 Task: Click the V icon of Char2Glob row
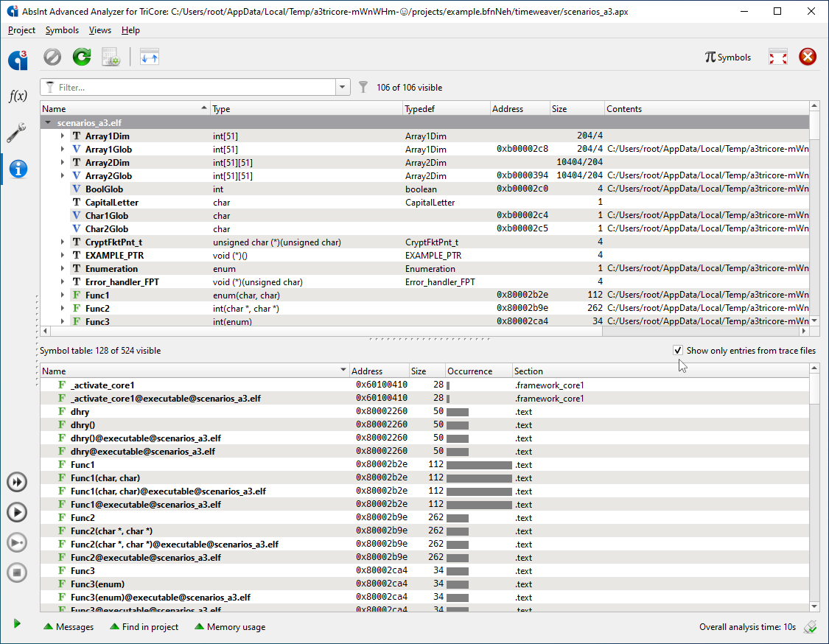coord(77,229)
